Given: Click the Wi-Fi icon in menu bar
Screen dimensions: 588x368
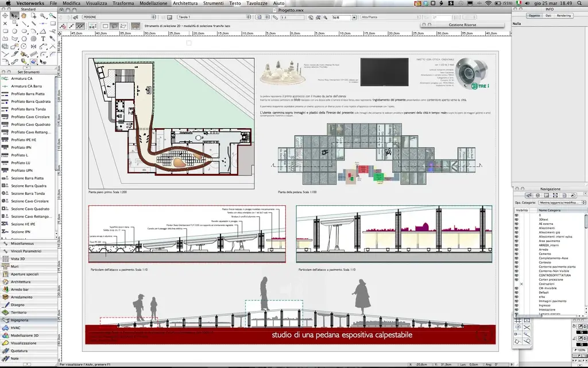Looking at the screenshot, I should [488, 3].
